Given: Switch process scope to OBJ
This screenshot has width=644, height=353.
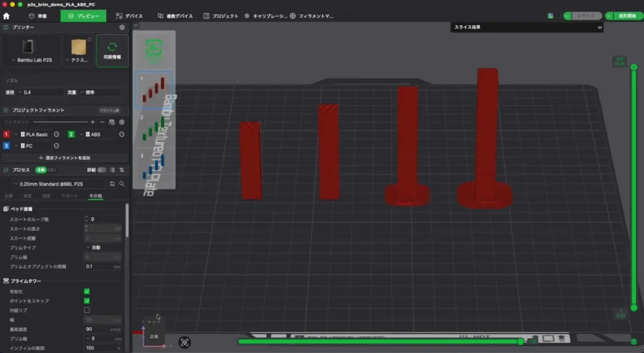Looking at the screenshot, I should click(x=52, y=170).
